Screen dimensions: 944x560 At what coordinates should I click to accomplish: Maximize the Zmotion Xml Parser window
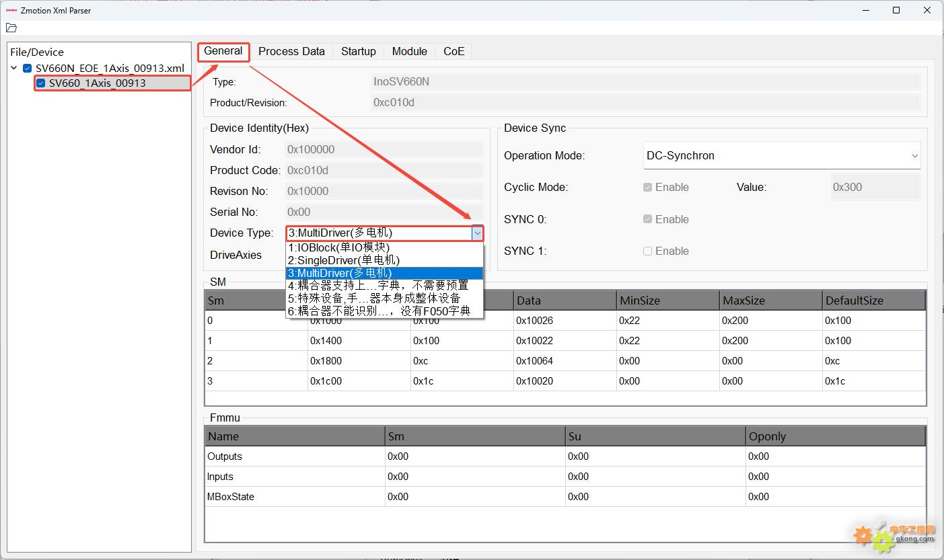[x=896, y=10]
